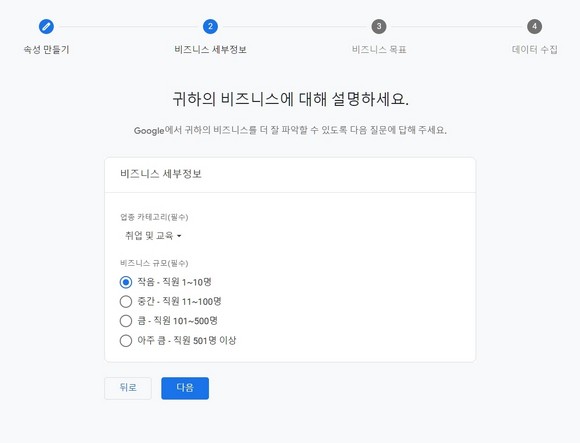Click the card header 비즈니스 세부정보

click(161, 174)
